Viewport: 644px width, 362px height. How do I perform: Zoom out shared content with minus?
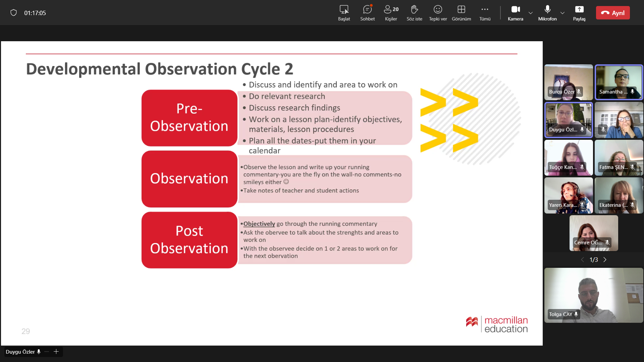point(47,352)
